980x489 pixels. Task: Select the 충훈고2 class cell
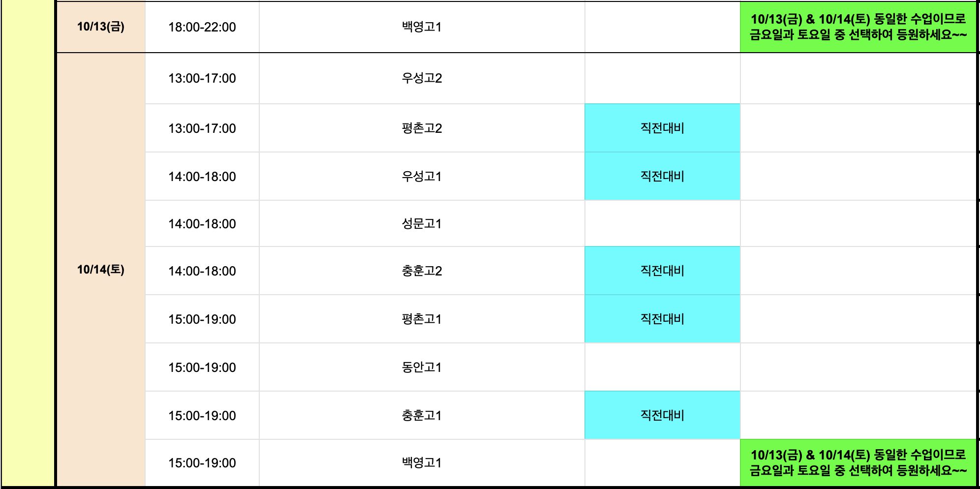click(422, 271)
